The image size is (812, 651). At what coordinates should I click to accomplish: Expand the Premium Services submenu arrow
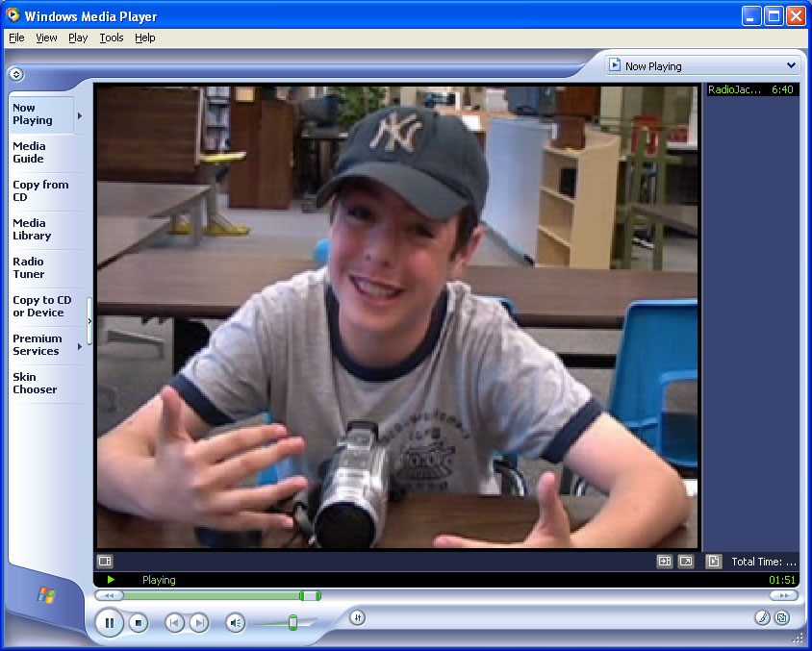[x=79, y=346]
